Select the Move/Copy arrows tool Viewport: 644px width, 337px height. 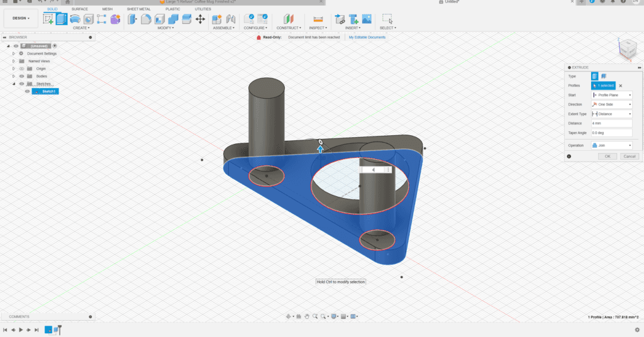(x=201, y=19)
